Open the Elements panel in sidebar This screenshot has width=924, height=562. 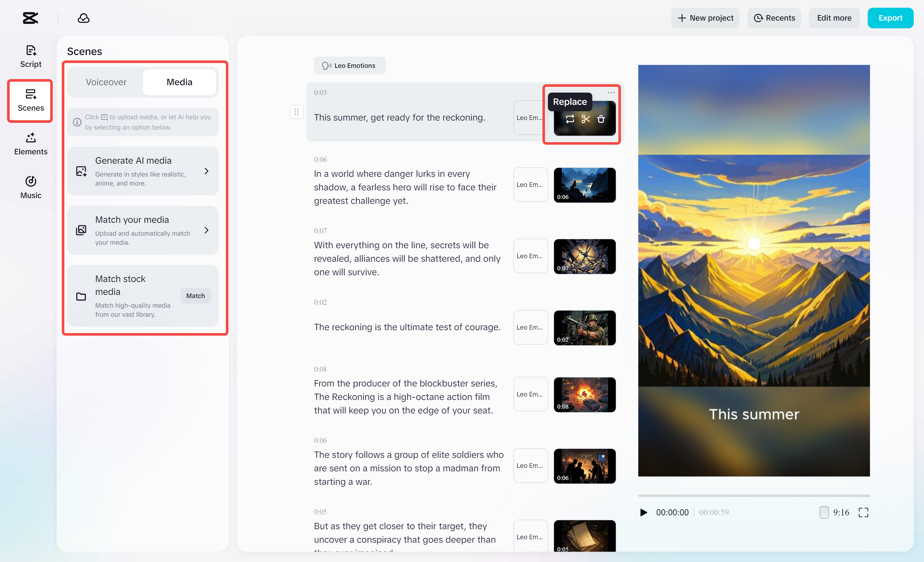point(31,144)
